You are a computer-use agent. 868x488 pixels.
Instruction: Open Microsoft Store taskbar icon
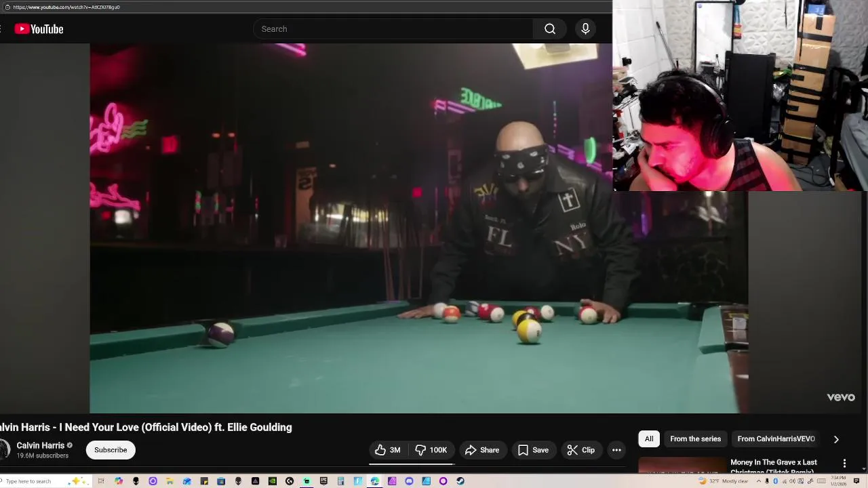coord(221,481)
